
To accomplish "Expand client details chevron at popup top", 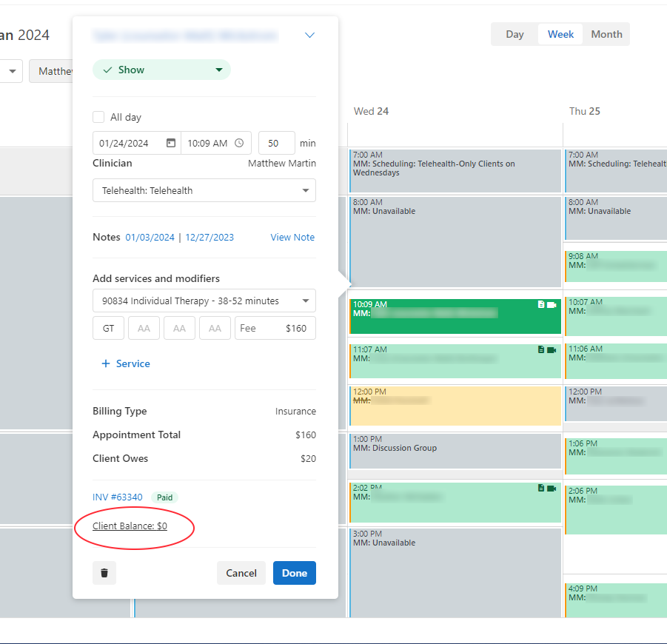I will pyautogui.click(x=309, y=36).
